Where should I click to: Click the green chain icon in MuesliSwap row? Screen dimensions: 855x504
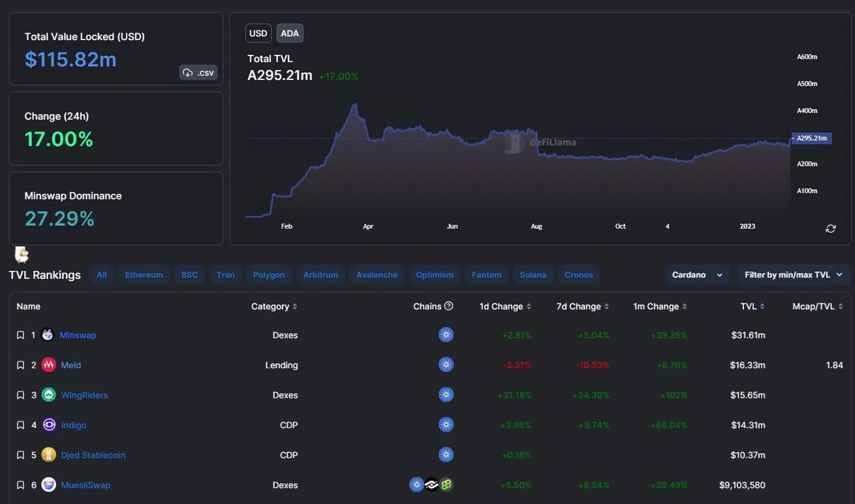click(x=446, y=485)
